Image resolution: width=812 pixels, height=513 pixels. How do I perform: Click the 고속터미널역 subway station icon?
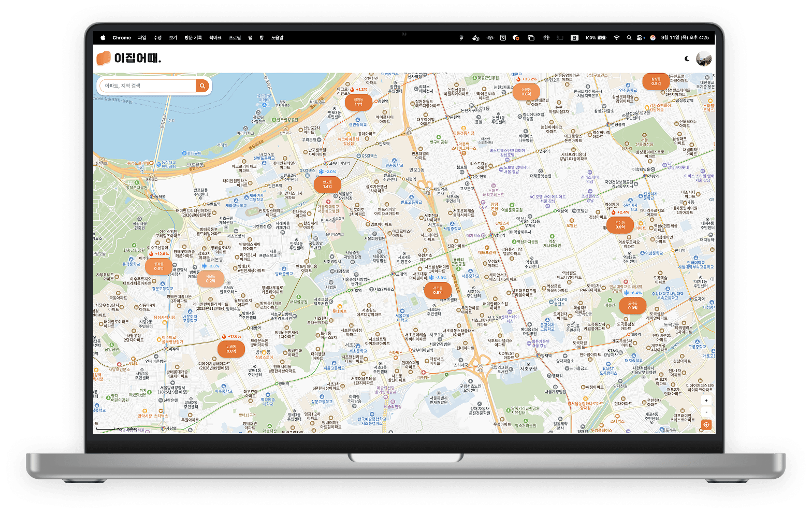tap(326, 163)
